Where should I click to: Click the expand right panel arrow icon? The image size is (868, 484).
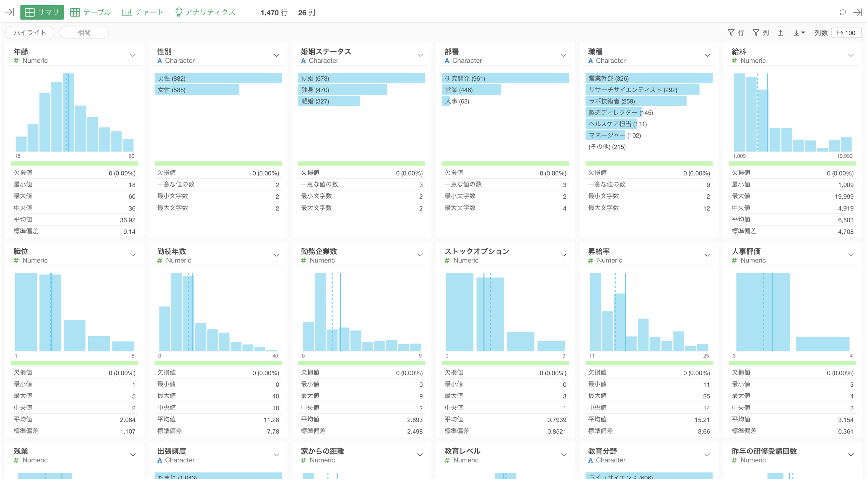click(x=857, y=13)
